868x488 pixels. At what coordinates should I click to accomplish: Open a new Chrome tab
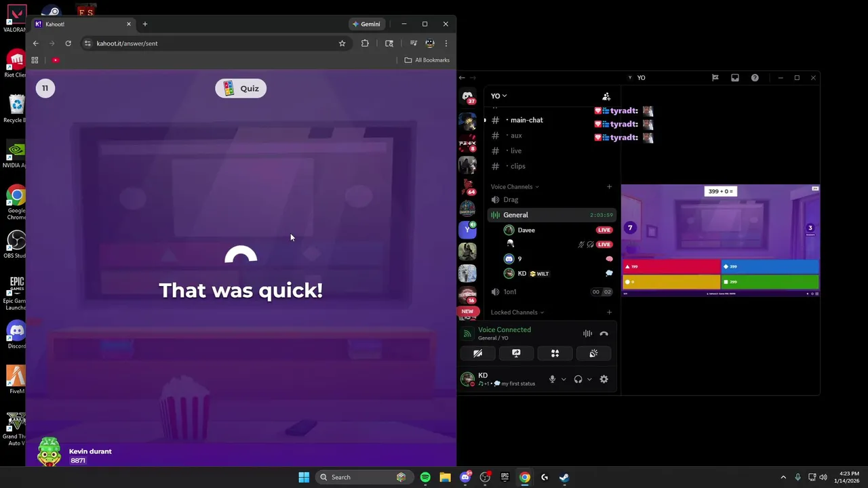[x=144, y=24]
